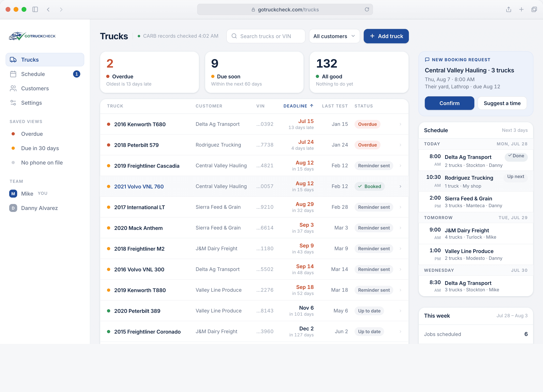Open the 10:30 Rodriguez Trucking schedule entry
Viewport: 543px width, 392px height.
(x=476, y=181)
